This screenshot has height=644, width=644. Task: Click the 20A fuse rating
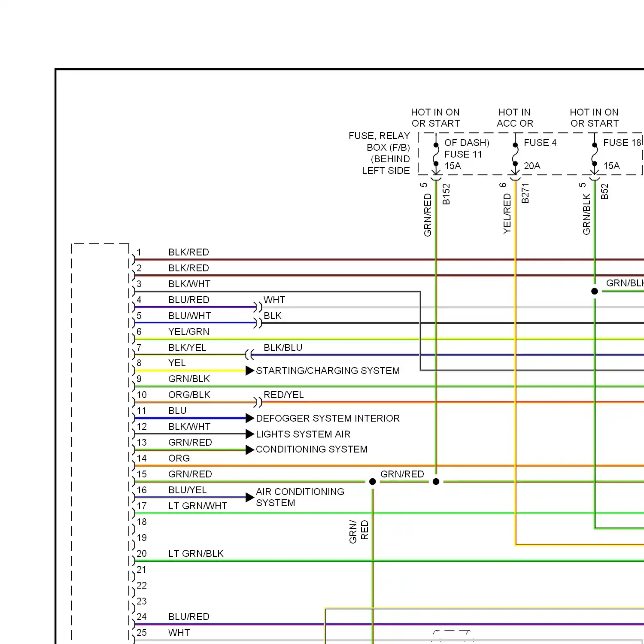(x=532, y=166)
